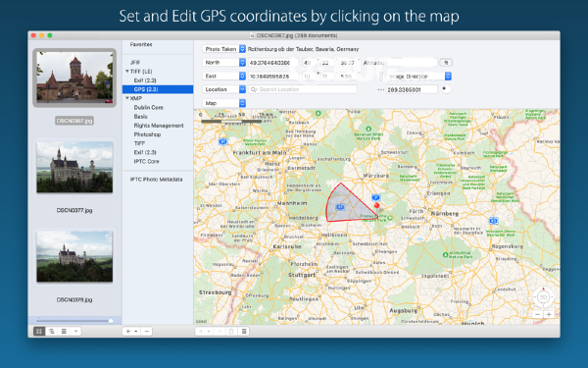The width and height of the screenshot is (588, 368).
Task: Click the DSCN0377.jpg filename label
Action: [74, 210]
